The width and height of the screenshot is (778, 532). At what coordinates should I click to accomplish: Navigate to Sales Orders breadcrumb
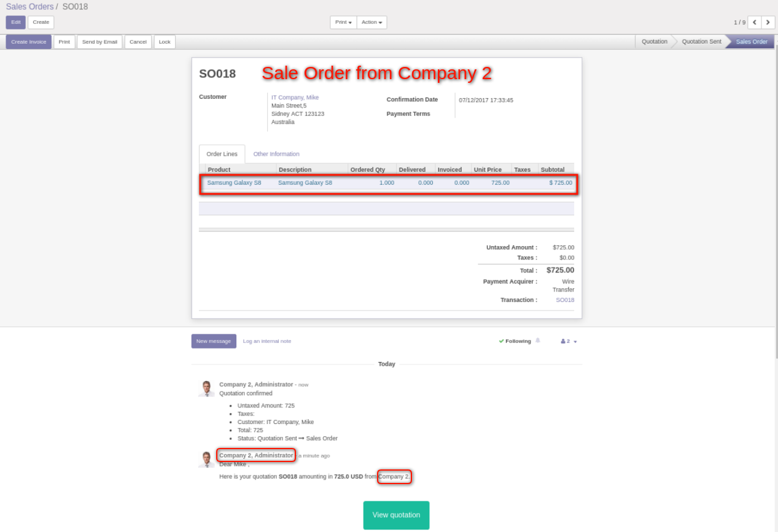[29, 7]
